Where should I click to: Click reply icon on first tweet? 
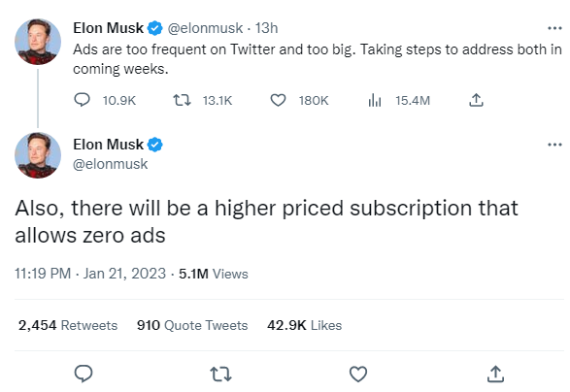[82, 100]
